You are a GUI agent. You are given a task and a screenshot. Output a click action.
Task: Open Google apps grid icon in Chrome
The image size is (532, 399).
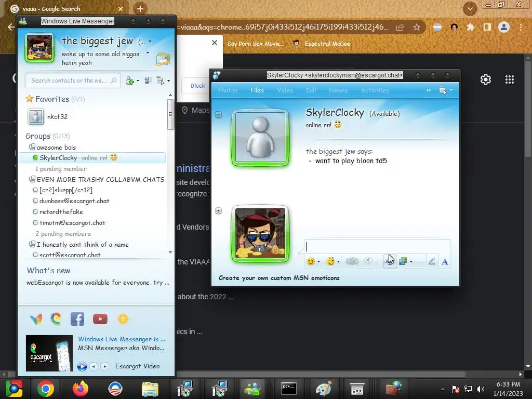click(510, 79)
